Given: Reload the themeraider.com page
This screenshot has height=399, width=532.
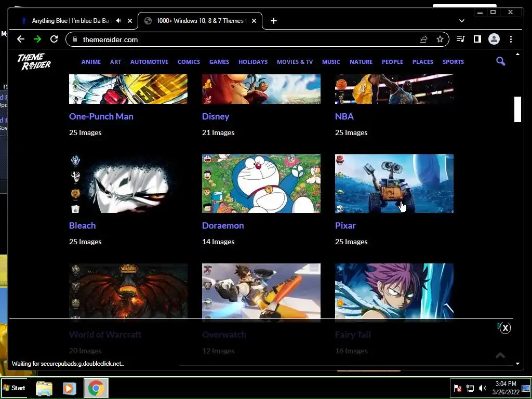Looking at the screenshot, I should [x=54, y=39].
